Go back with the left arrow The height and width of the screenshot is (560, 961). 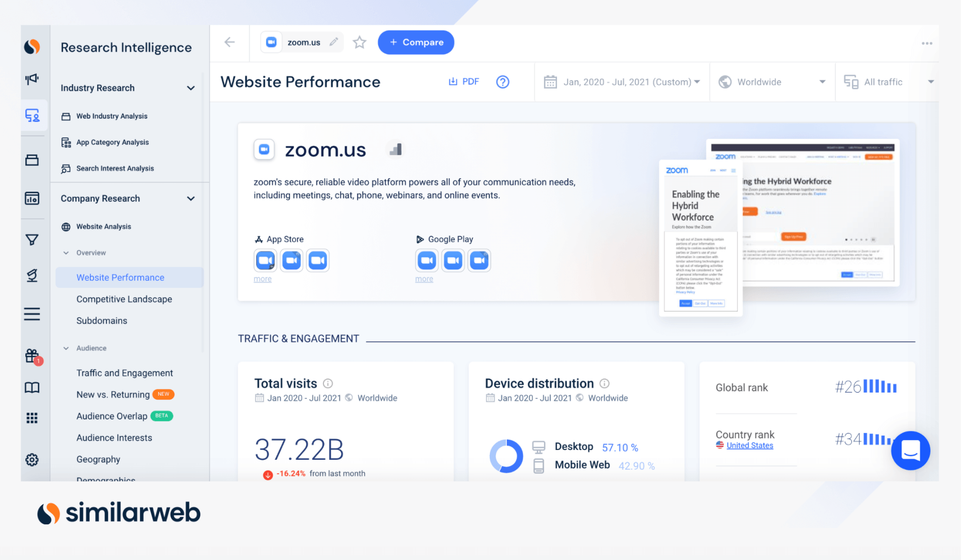click(x=230, y=42)
